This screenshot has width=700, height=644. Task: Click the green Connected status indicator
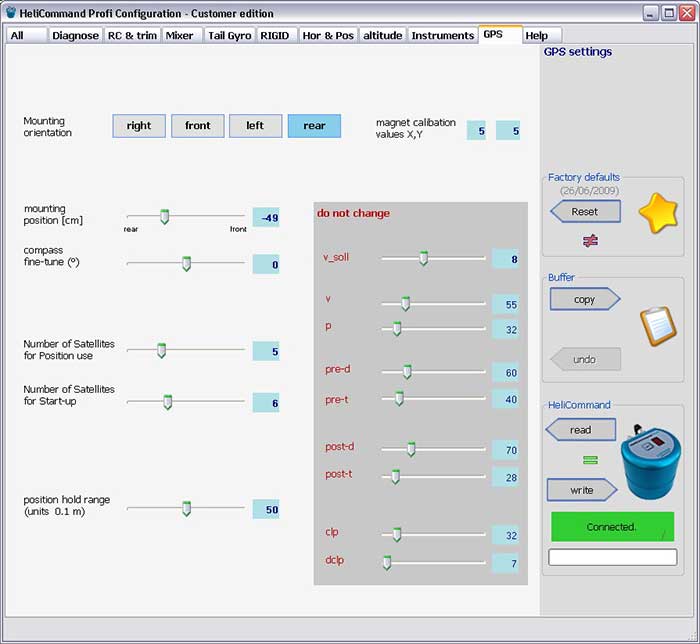(612, 527)
